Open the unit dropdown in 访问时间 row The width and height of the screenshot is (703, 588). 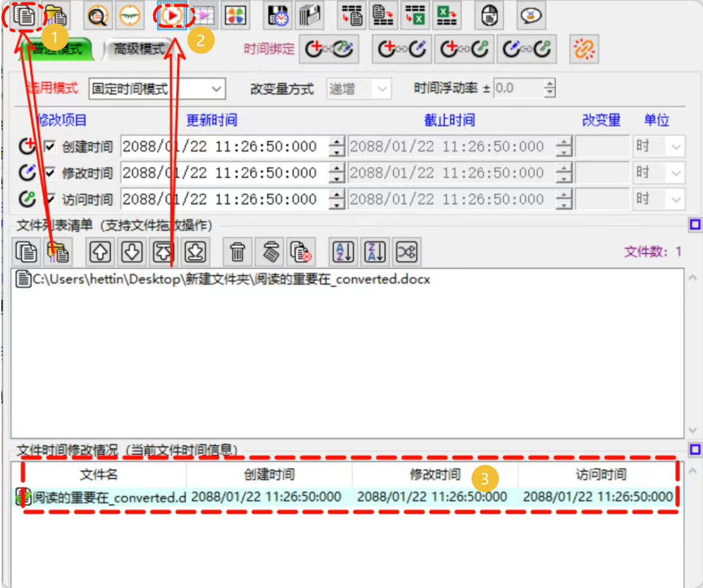point(659,199)
